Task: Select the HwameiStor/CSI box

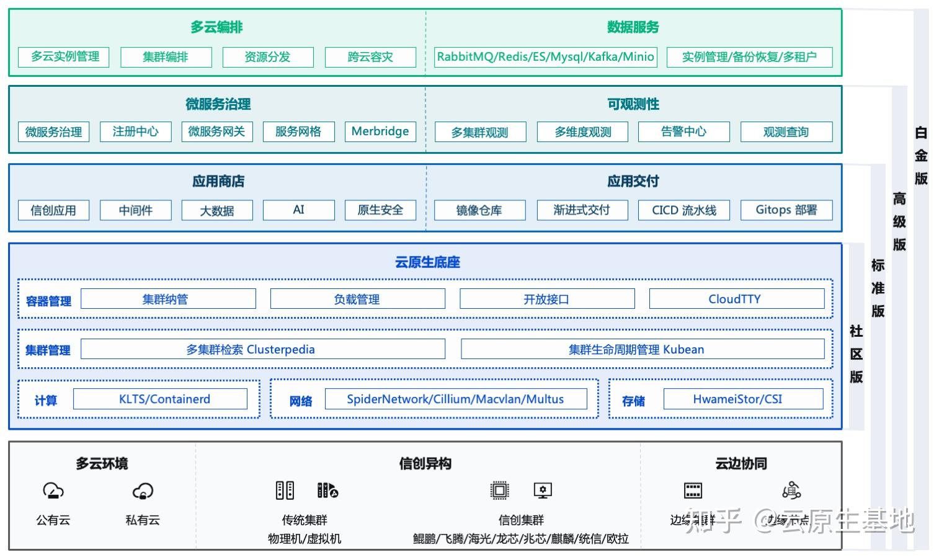Action: pos(744,399)
